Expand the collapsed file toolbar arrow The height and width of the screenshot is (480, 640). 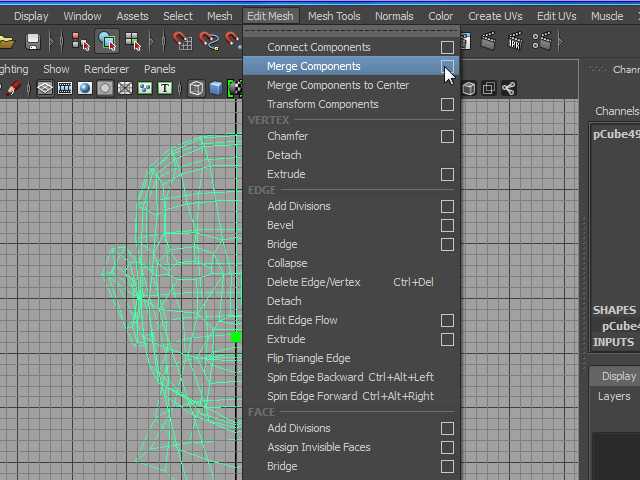pyautogui.click(x=51, y=41)
